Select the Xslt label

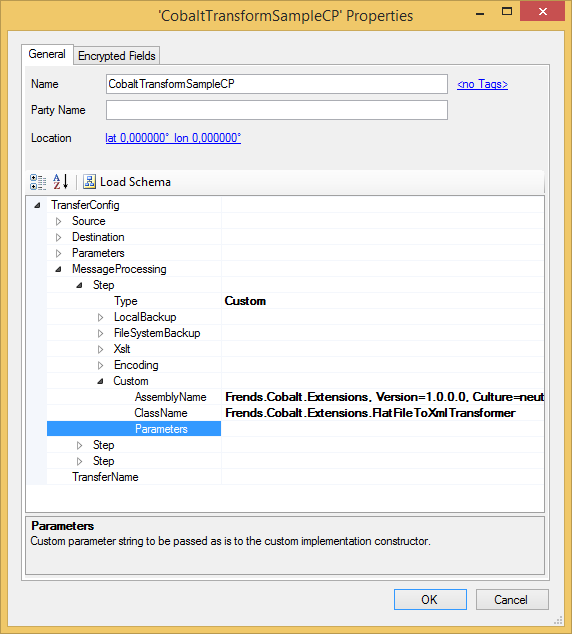click(x=122, y=349)
